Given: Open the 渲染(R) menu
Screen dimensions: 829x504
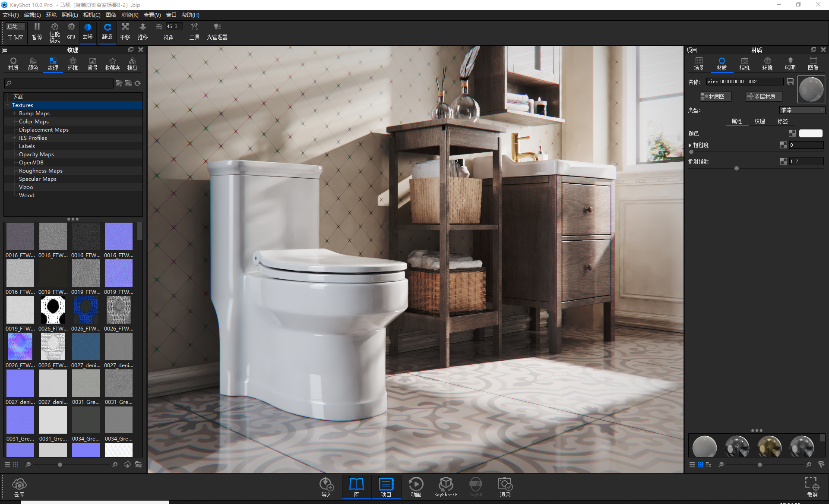Looking at the screenshot, I should [x=130, y=15].
